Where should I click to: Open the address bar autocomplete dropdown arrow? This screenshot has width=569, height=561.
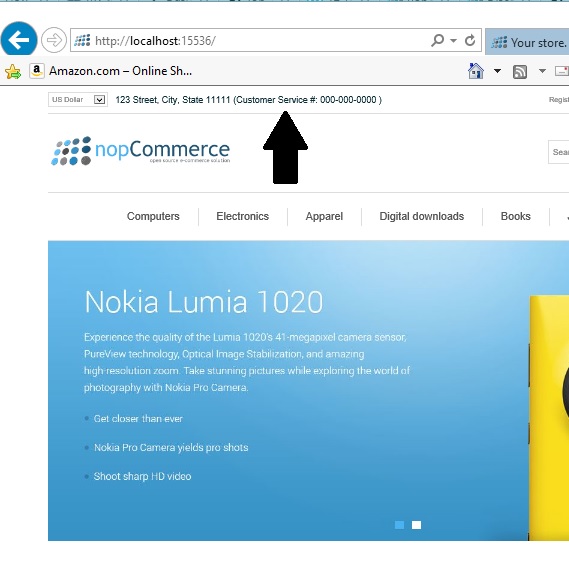point(453,40)
